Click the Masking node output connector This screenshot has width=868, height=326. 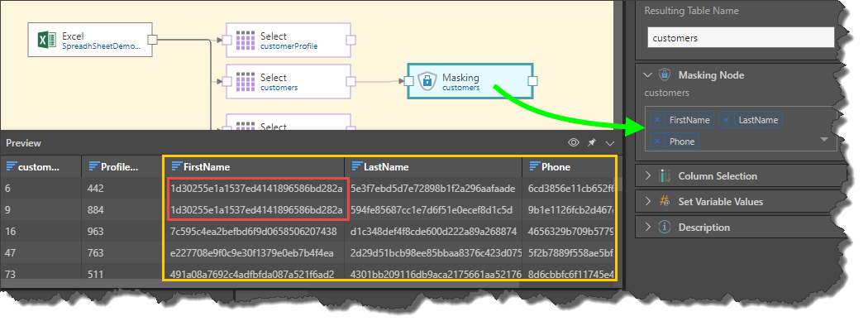point(532,81)
